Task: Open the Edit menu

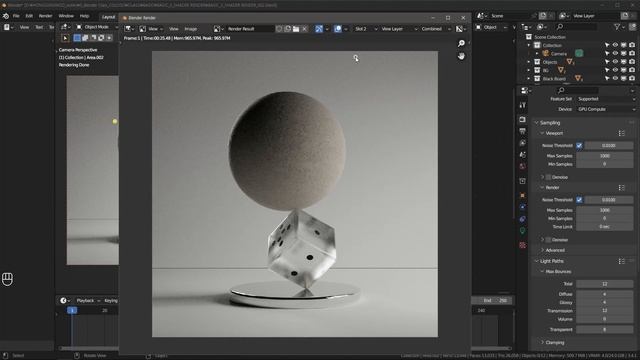Action: click(29, 16)
